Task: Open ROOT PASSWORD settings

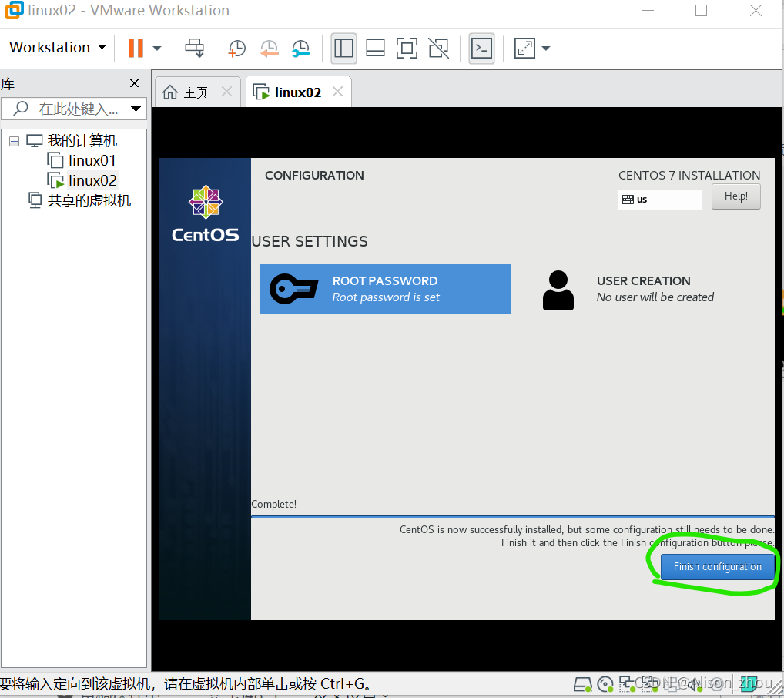Action: (x=385, y=289)
